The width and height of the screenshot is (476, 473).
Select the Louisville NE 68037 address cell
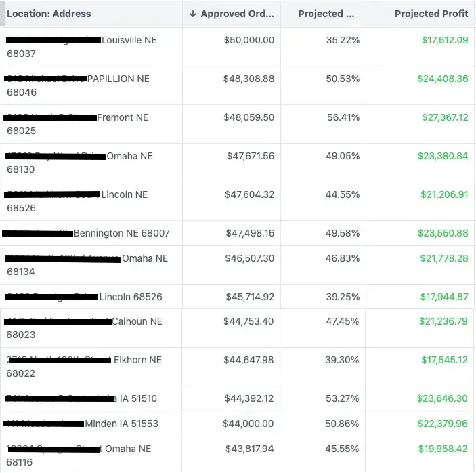[91, 47]
